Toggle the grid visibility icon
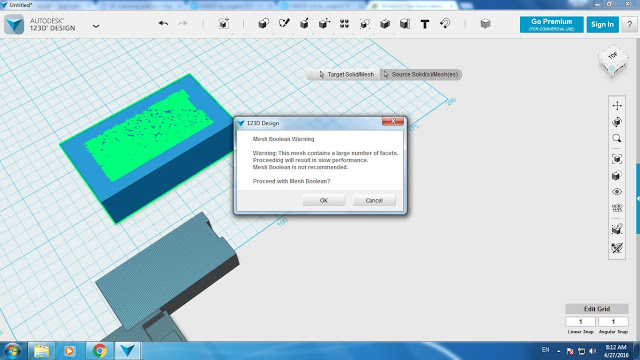 617,208
